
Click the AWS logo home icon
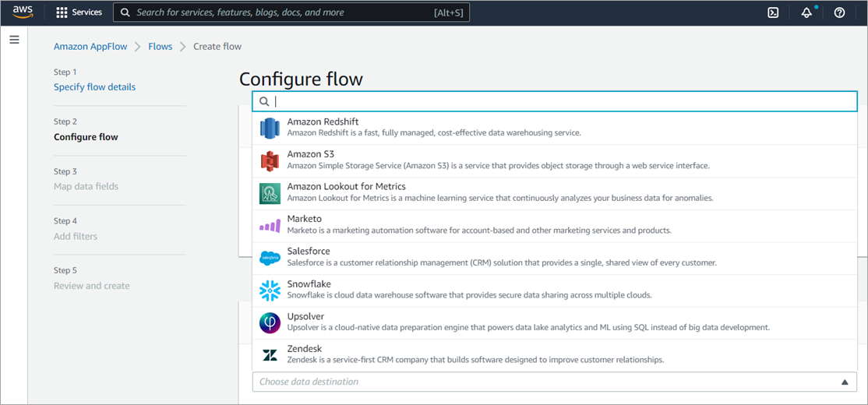23,12
